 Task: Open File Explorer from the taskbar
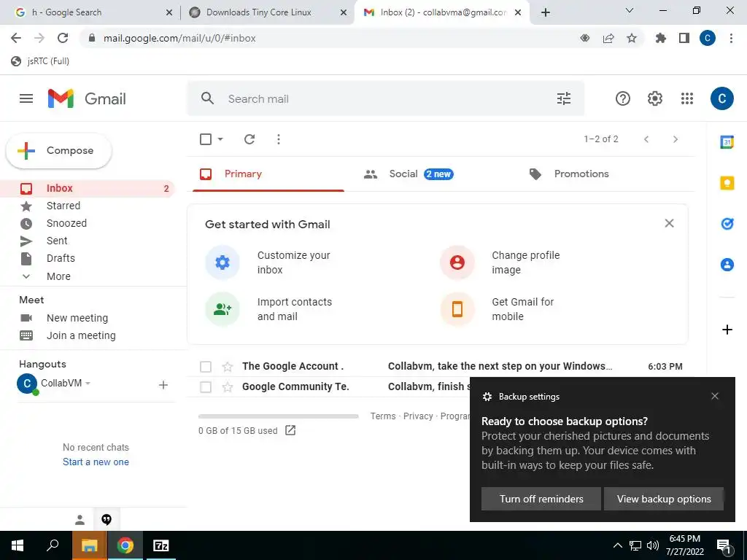coord(89,545)
